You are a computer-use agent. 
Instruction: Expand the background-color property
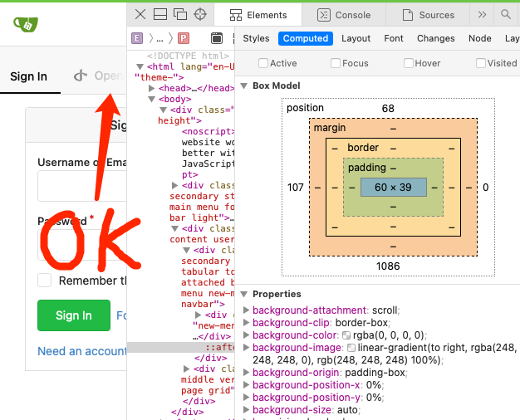(246, 335)
